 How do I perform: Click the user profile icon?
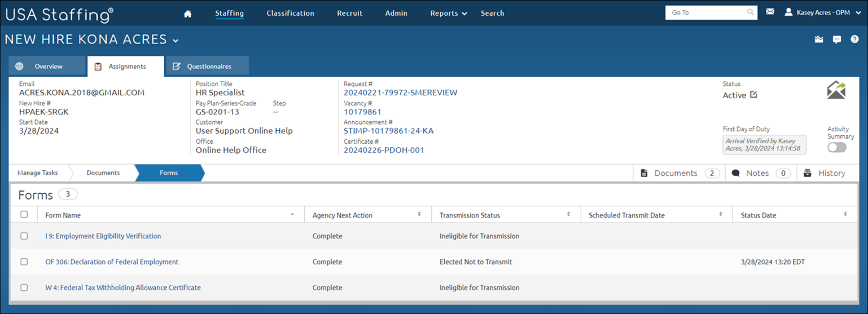(x=788, y=12)
